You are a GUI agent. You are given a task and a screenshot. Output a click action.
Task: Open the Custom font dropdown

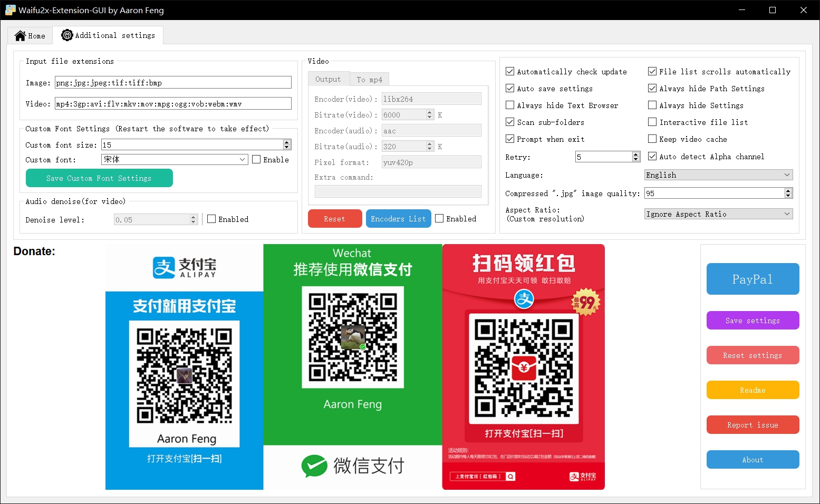click(175, 159)
